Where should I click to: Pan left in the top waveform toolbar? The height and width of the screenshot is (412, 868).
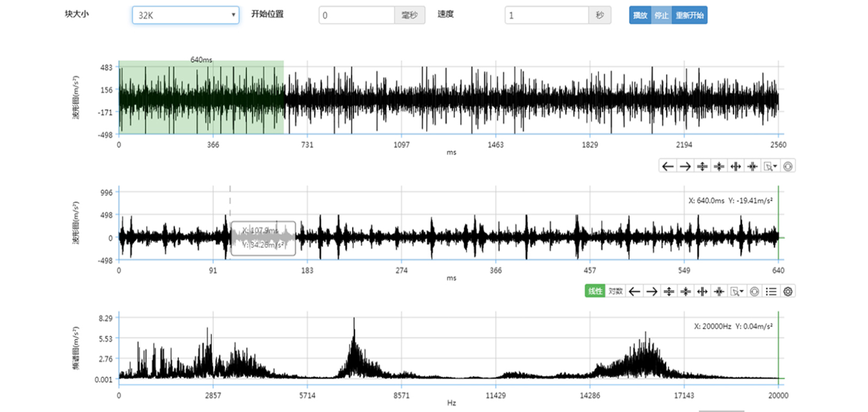(x=667, y=166)
